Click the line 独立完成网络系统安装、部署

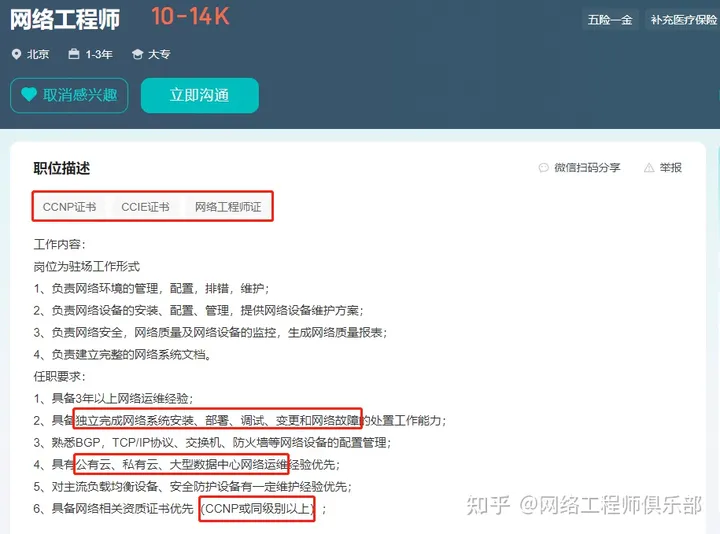pyautogui.click(x=240, y=420)
